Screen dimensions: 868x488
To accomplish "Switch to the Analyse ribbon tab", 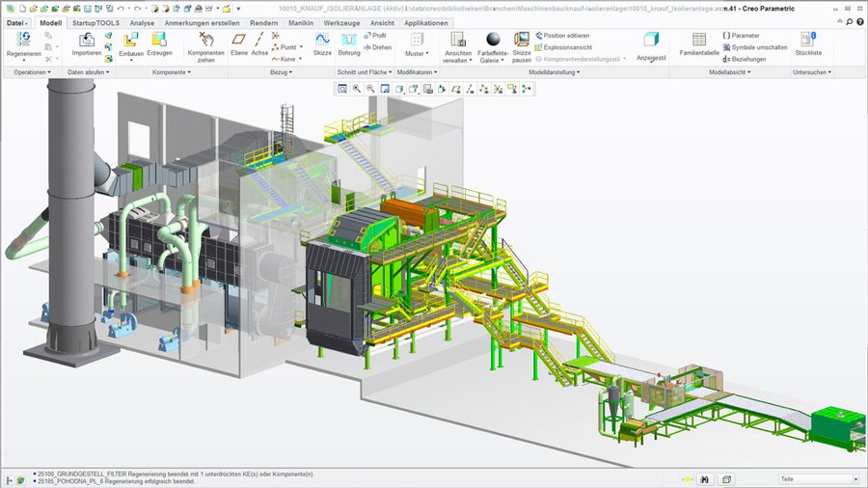I will 141,22.
